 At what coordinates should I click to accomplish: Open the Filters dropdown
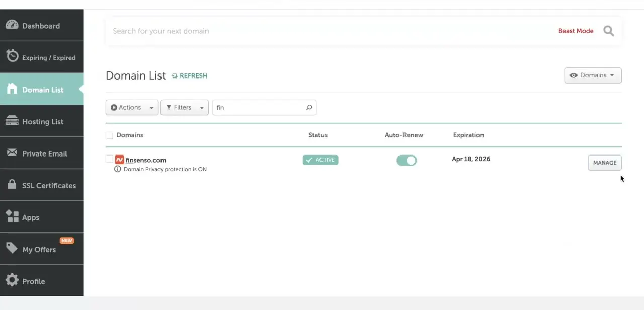[185, 107]
